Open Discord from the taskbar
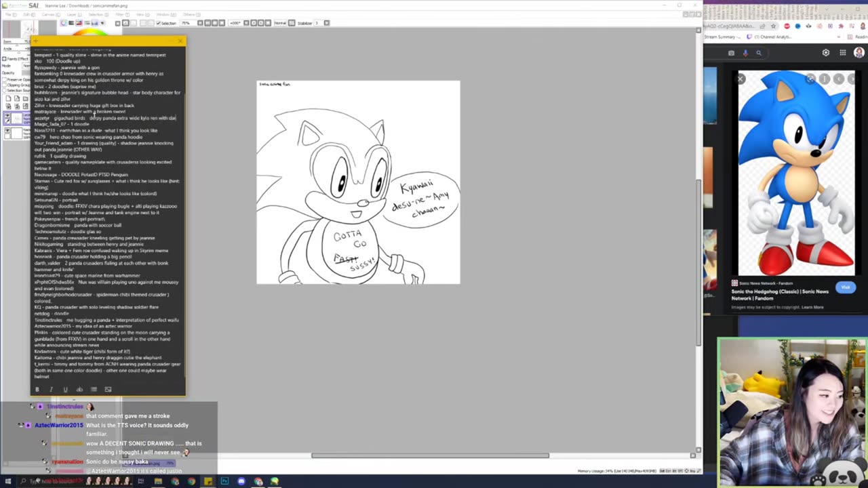 coord(241,481)
